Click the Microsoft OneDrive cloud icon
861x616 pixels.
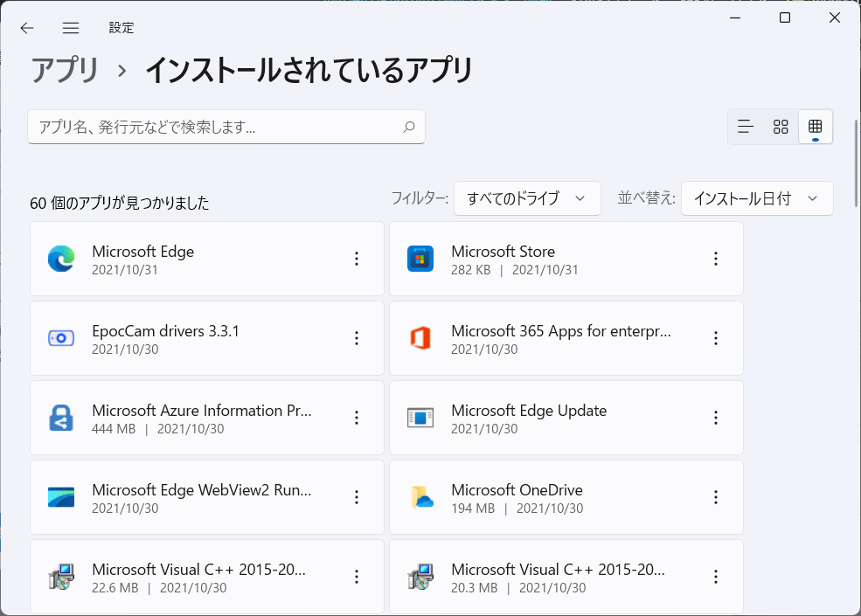(x=421, y=497)
